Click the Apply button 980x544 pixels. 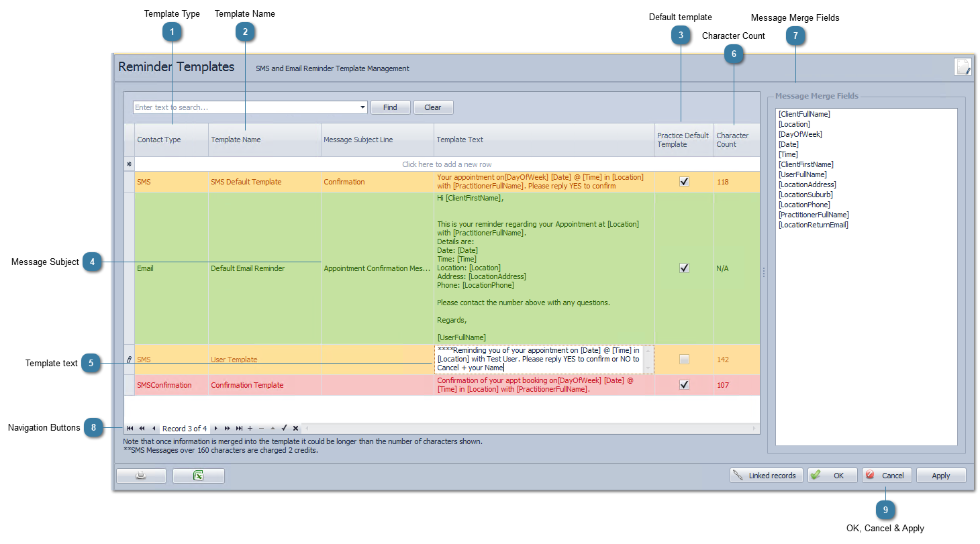tap(941, 476)
